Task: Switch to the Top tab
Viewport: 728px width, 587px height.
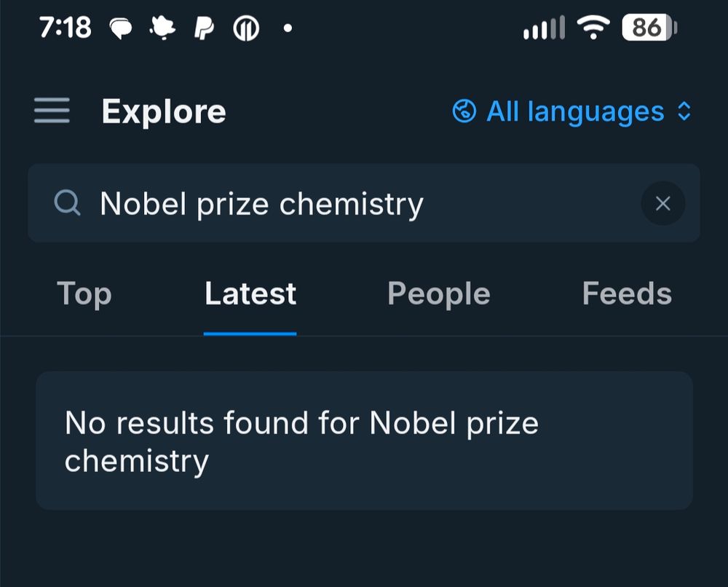Action: [x=84, y=293]
